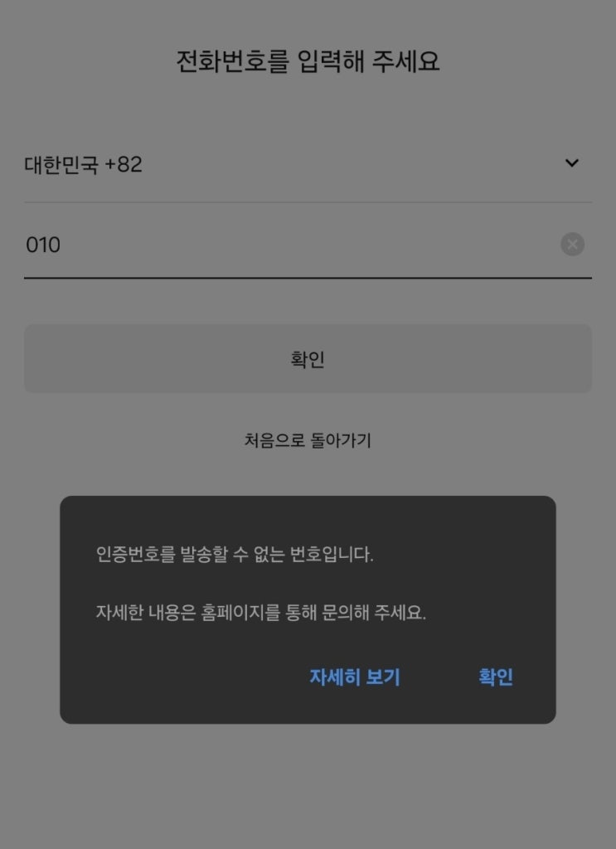Viewport: 616px width, 849px height.
Task: Place the cursor after the 010 digits
Action: (61, 245)
